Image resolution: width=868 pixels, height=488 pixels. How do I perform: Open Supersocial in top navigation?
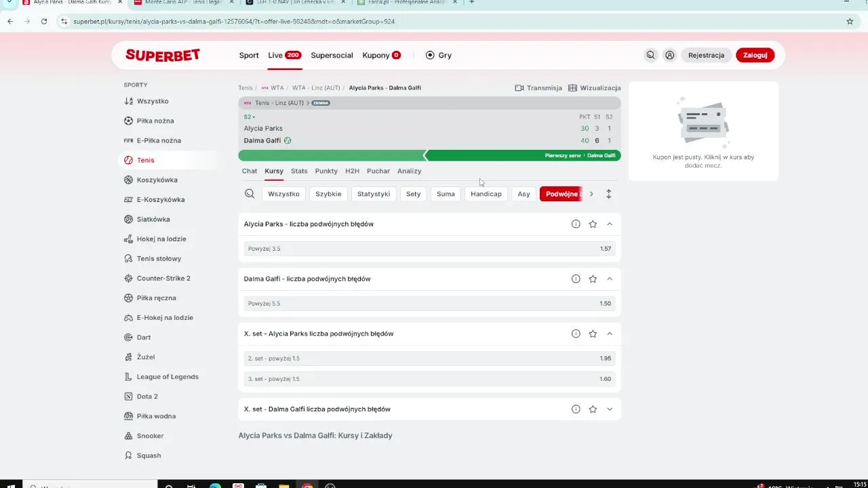[x=332, y=56]
